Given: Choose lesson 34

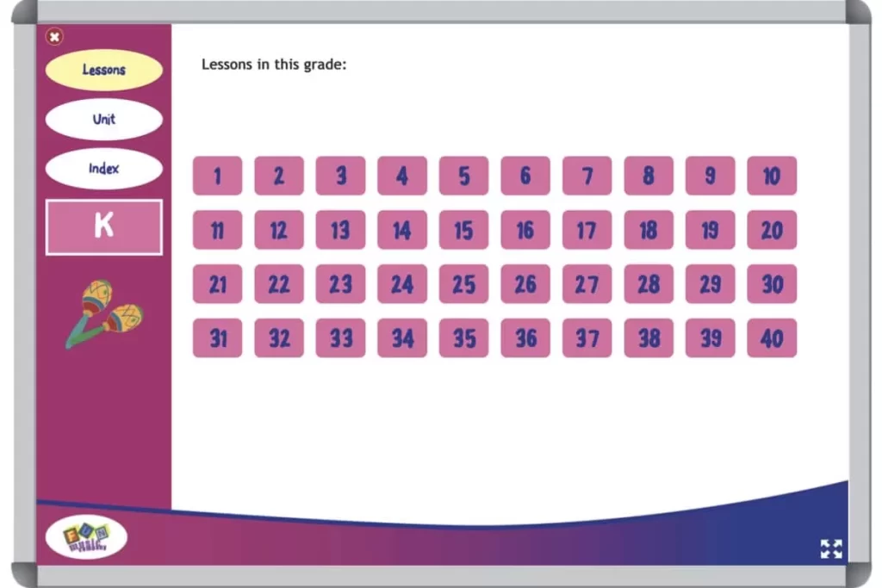Looking at the screenshot, I should click(x=402, y=337).
